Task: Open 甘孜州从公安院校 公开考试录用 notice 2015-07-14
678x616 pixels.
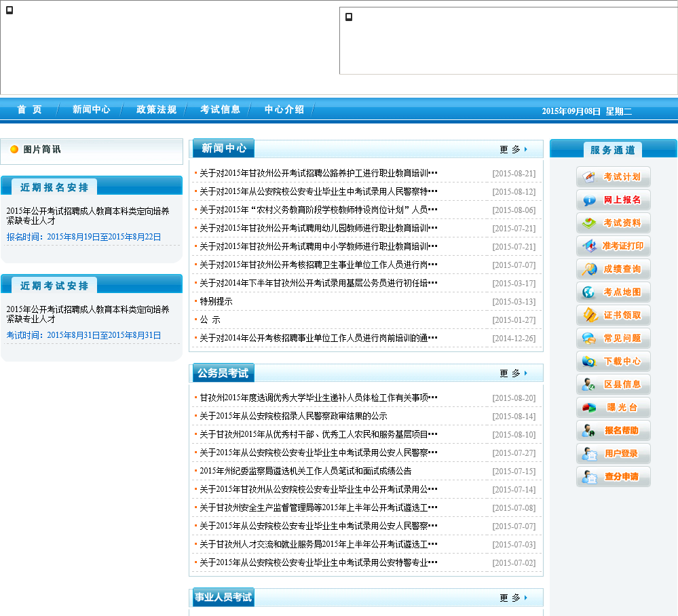Action: point(318,489)
